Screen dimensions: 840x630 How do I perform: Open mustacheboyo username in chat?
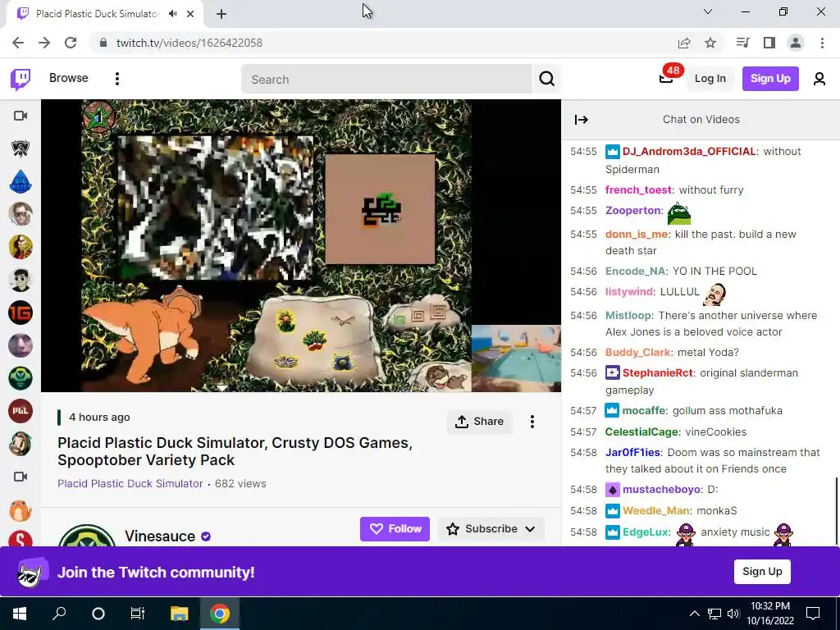662,490
